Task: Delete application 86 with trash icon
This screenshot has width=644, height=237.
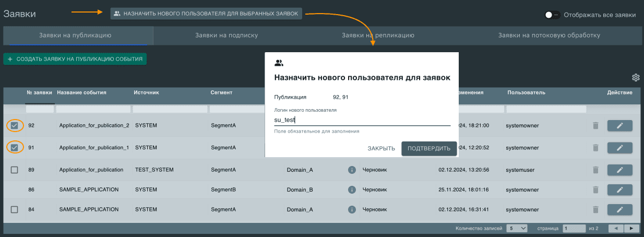Action: coord(595,189)
